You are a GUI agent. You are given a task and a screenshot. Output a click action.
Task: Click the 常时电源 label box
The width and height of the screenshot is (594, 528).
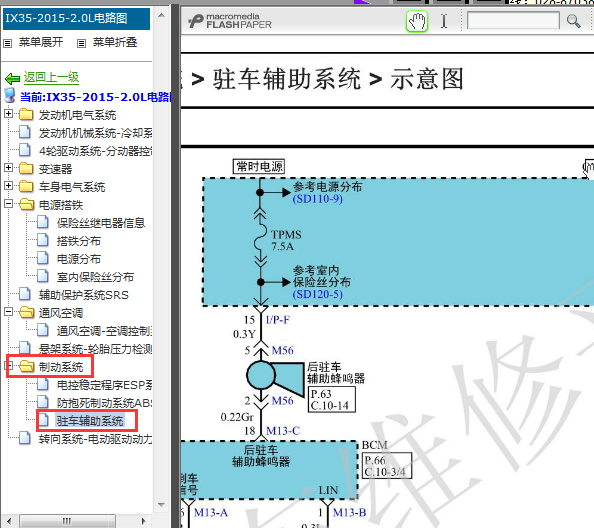(259, 167)
